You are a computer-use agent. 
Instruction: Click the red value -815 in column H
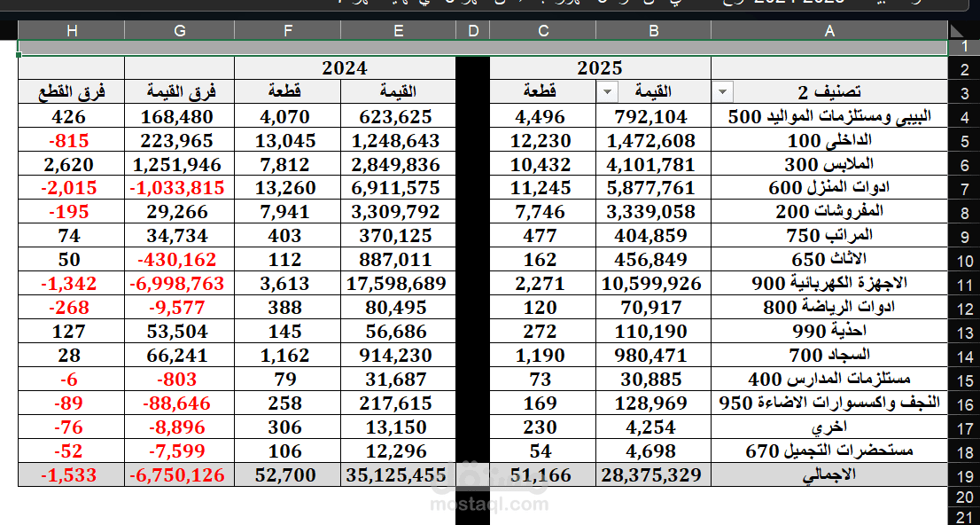(x=69, y=141)
